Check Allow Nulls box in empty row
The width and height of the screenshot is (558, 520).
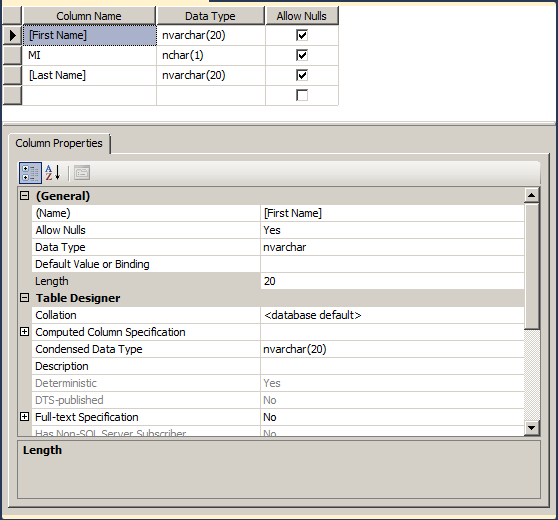tap(302, 95)
